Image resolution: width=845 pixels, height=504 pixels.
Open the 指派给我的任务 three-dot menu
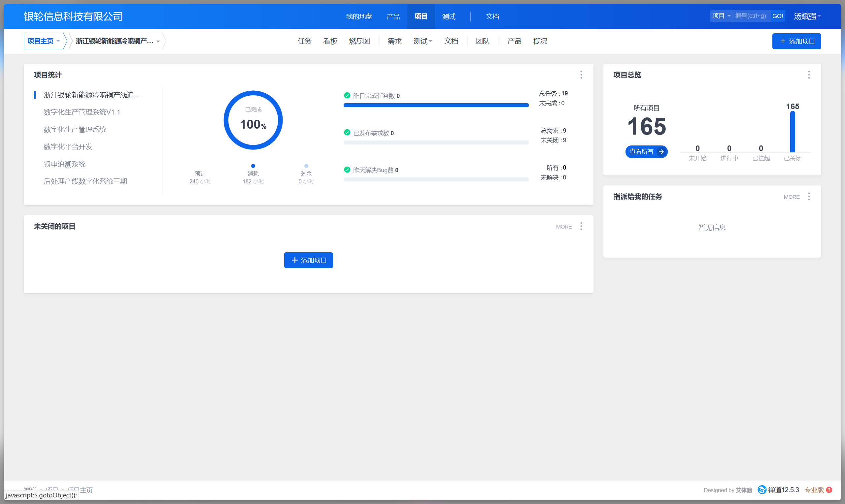809,197
